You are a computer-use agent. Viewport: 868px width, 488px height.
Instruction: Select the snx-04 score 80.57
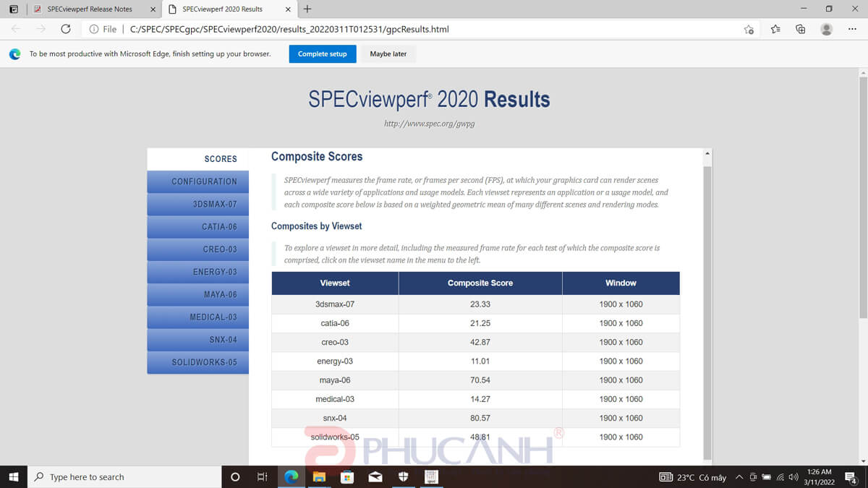(x=480, y=418)
